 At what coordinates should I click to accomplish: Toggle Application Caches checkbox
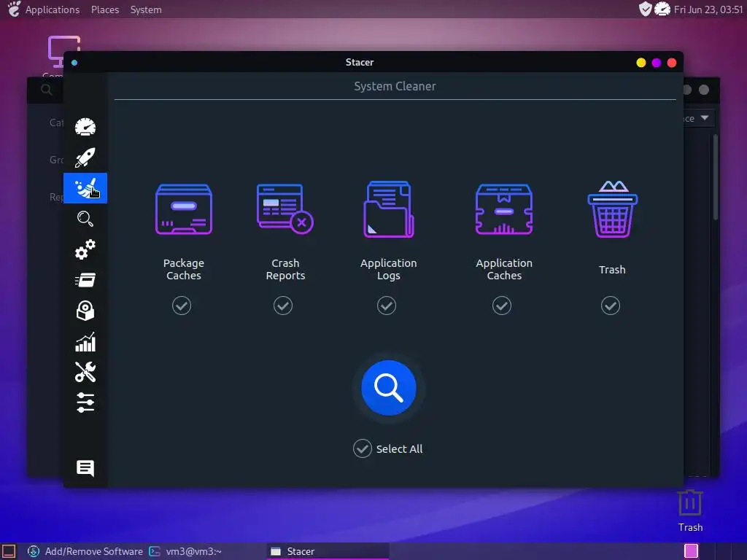point(502,306)
